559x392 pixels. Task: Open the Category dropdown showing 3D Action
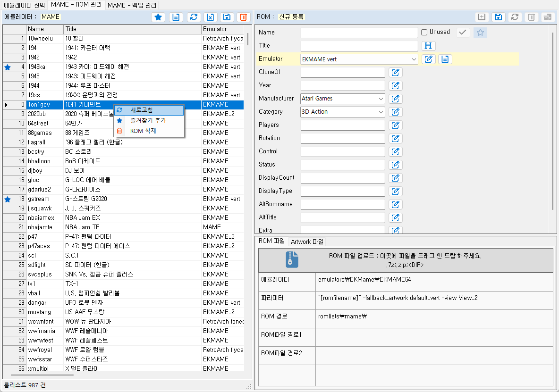coord(343,112)
